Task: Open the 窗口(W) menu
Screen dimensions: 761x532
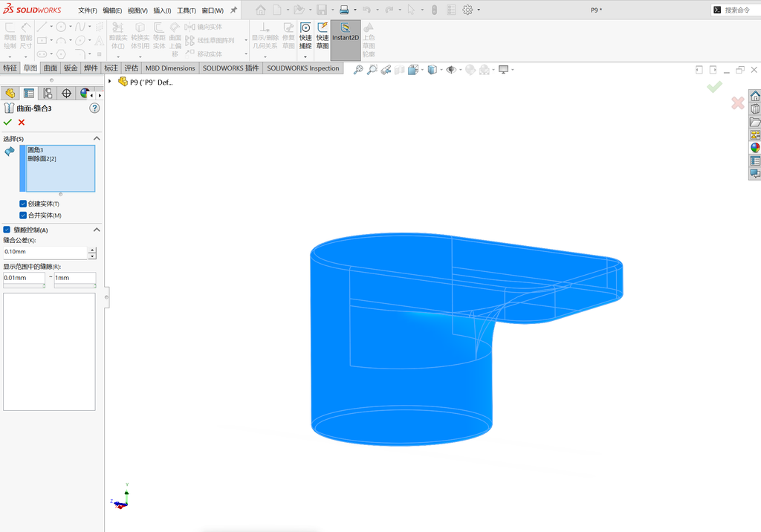Action: coord(213,10)
